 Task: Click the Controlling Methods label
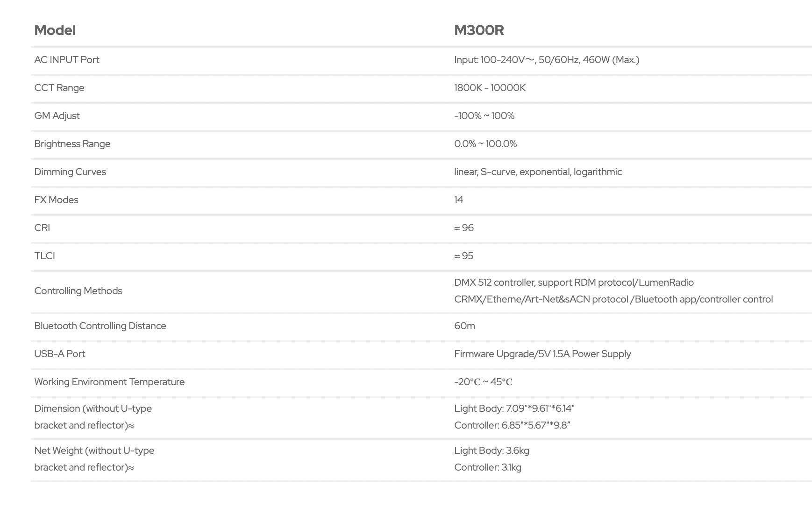[x=78, y=291]
